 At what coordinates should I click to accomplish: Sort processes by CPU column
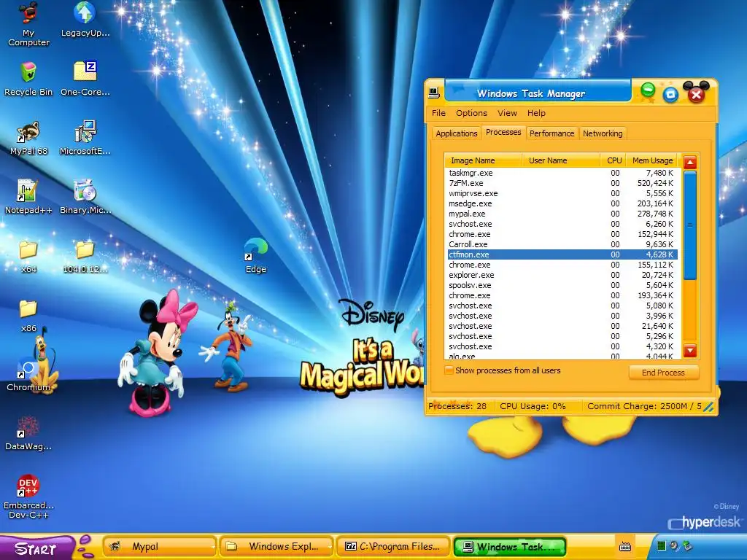pyautogui.click(x=613, y=160)
